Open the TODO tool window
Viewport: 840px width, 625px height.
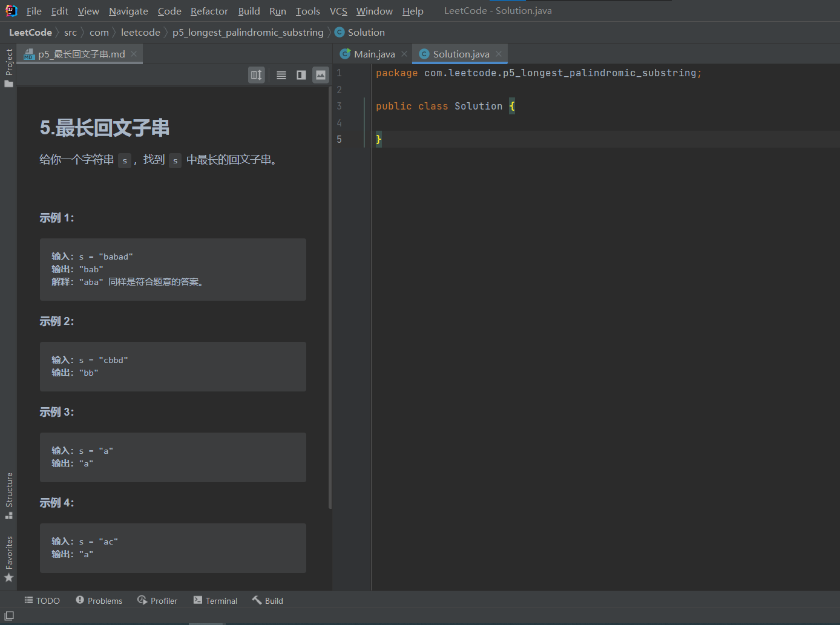tap(42, 601)
